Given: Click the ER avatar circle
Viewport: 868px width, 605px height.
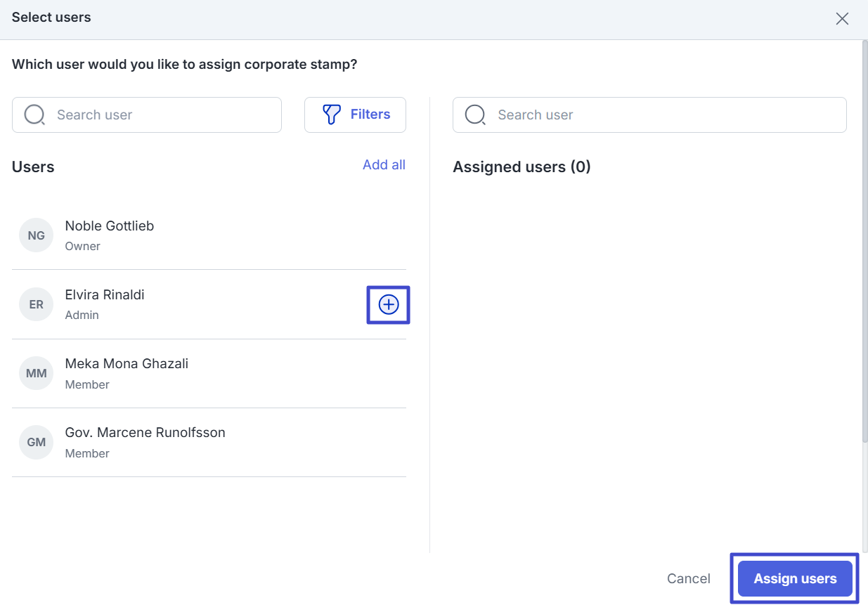Looking at the screenshot, I should [36, 304].
